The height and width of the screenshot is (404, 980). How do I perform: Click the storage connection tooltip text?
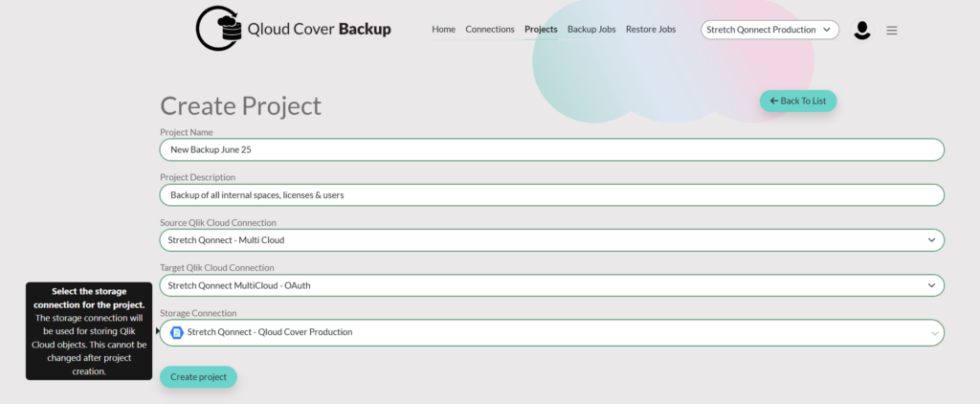89,331
